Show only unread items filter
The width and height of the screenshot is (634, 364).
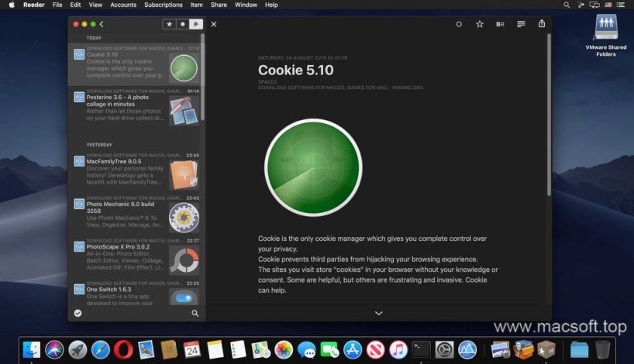(183, 24)
